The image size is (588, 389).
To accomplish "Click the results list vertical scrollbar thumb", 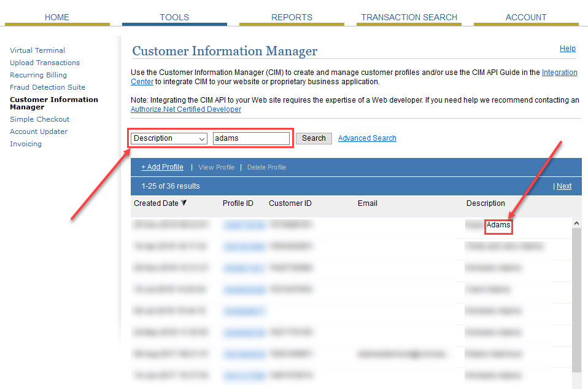I will [577, 300].
